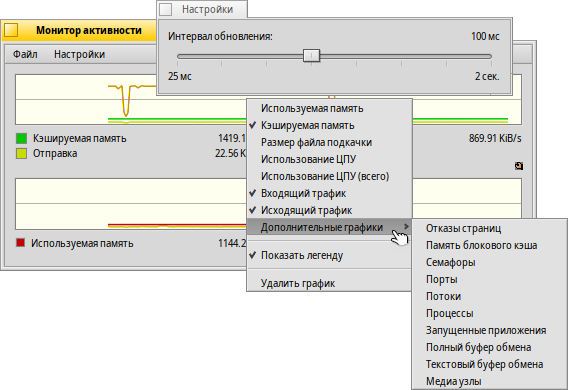Click the red Используемая память color swatch
Image resolution: width=568 pixels, height=390 pixels.
pyautogui.click(x=20, y=243)
